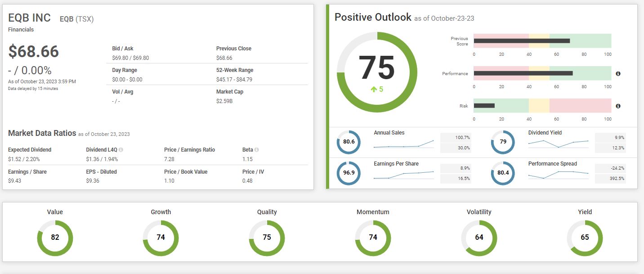The width and height of the screenshot is (644, 274).
Task: Click the Vol / Avg label
Action: click(123, 92)
